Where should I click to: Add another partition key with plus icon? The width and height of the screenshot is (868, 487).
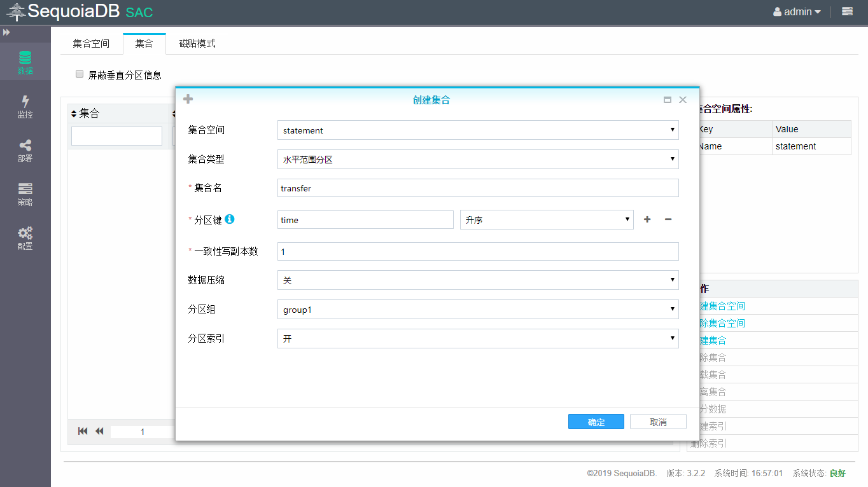pos(647,219)
